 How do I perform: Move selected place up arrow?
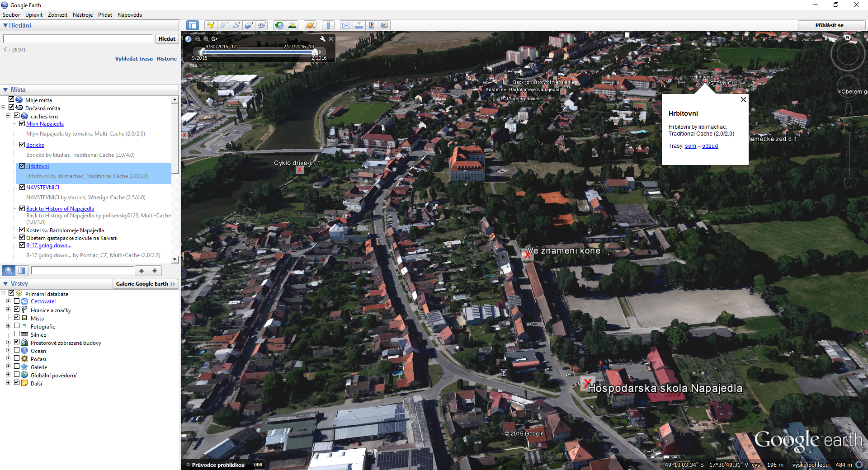[x=142, y=271]
